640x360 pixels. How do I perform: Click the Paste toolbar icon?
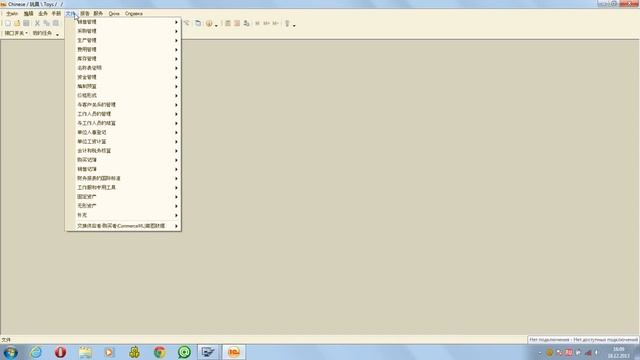click(x=56, y=23)
